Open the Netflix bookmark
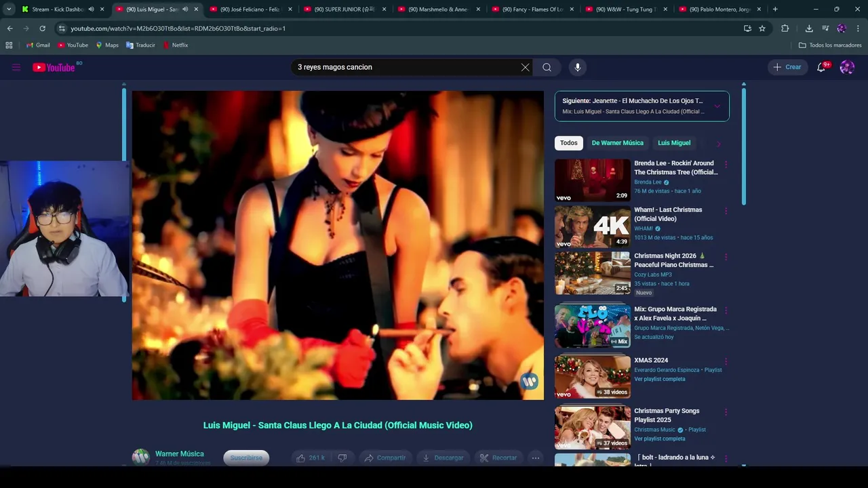The height and width of the screenshot is (488, 868). click(x=175, y=45)
